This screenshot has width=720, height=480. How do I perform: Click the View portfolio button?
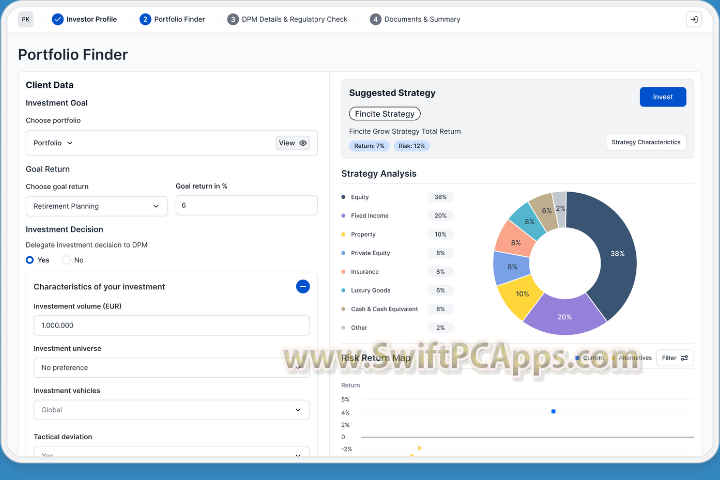point(292,143)
